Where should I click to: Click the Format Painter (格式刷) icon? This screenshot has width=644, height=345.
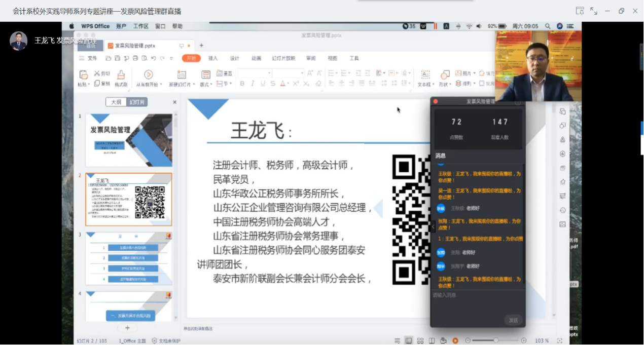coord(121,75)
